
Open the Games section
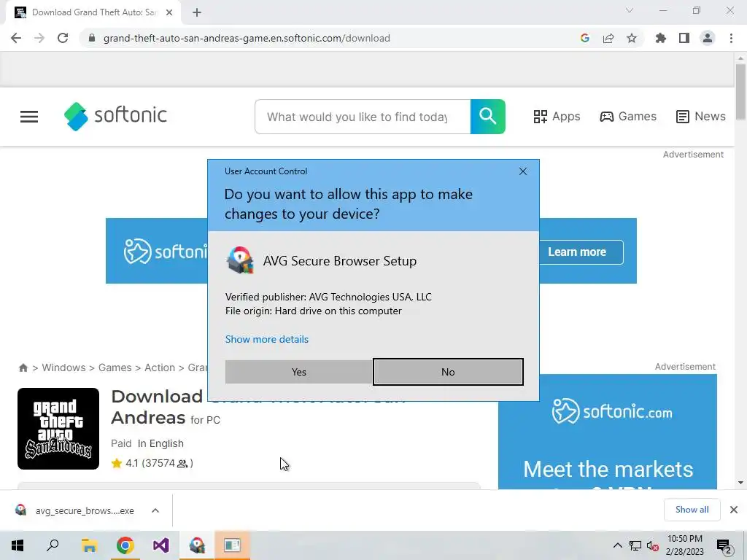click(x=628, y=117)
